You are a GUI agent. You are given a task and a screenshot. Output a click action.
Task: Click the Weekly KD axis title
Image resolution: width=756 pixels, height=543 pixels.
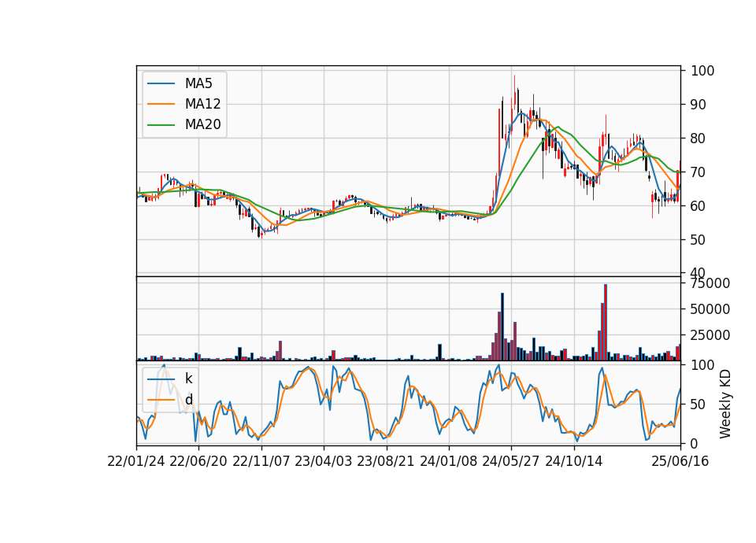click(724, 404)
